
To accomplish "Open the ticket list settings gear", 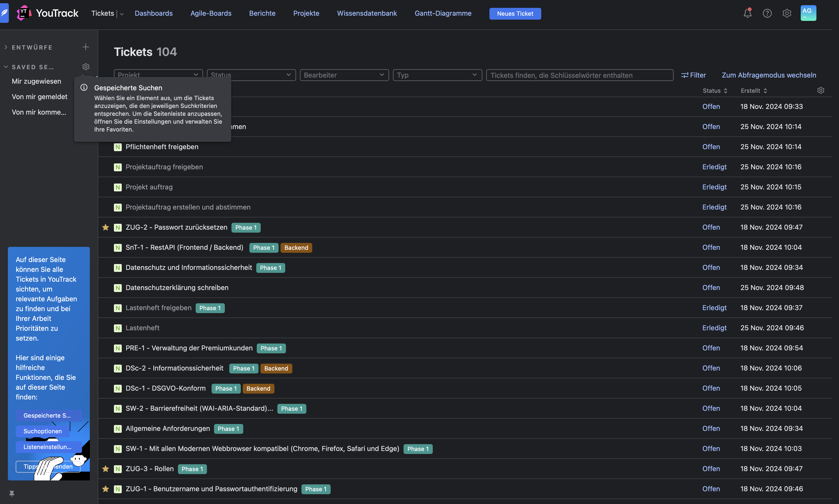I will tap(821, 90).
